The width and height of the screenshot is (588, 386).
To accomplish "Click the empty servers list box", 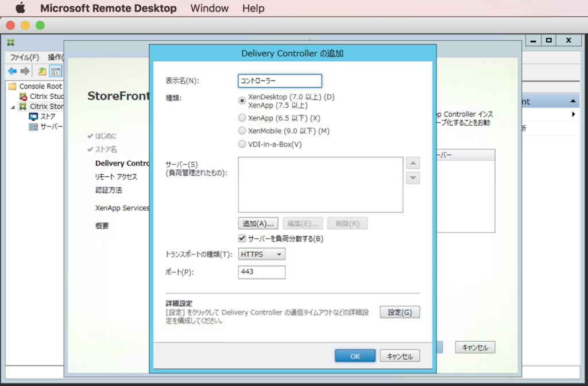I will (320, 184).
